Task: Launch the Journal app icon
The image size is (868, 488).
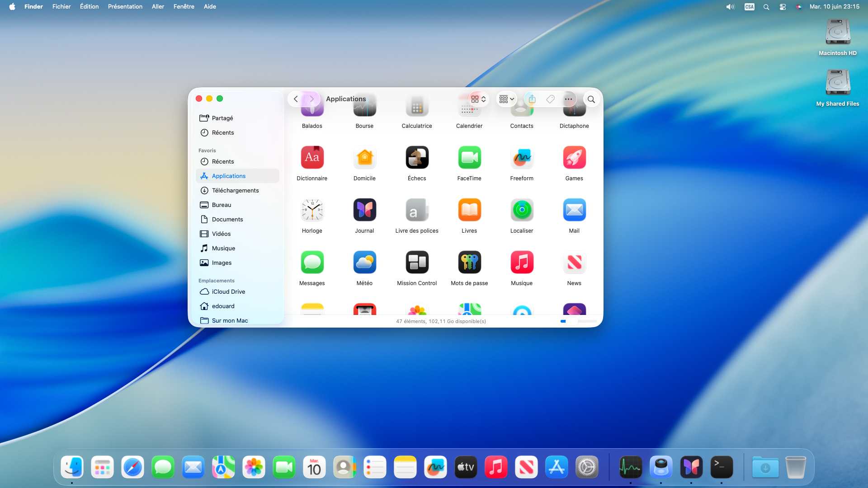Action: (x=364, y=210)
